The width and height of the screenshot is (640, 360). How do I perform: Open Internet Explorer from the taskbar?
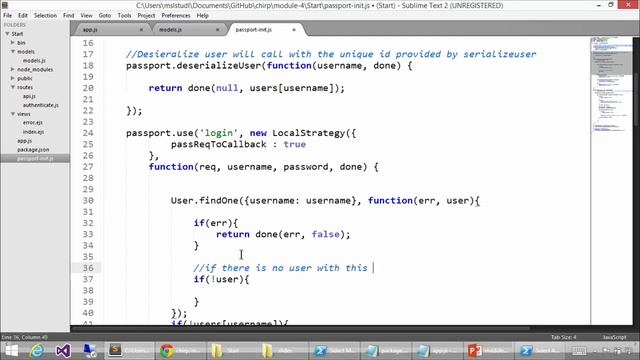pyautogui.click(x=37, y=351)
